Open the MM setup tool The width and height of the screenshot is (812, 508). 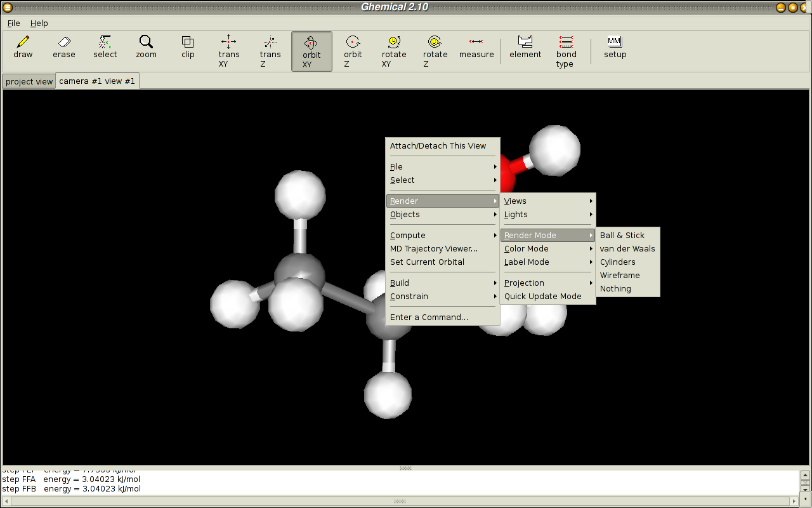pyautogui.click(x=615, y=48)
